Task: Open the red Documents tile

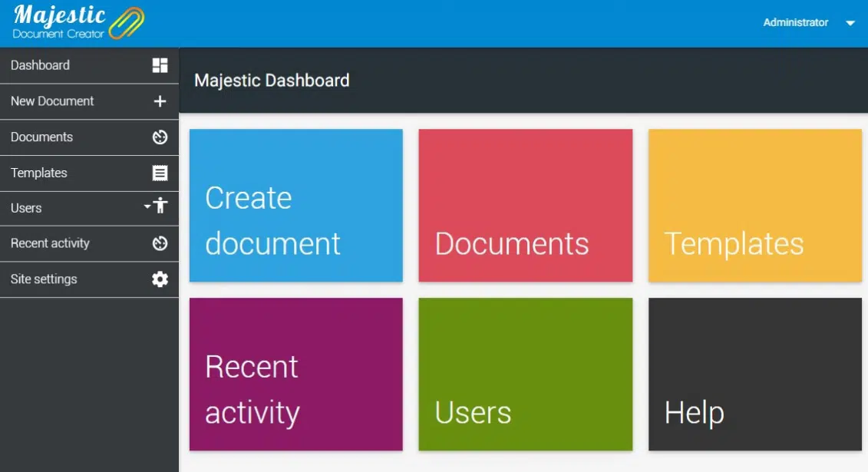Action: click(525, 205)
